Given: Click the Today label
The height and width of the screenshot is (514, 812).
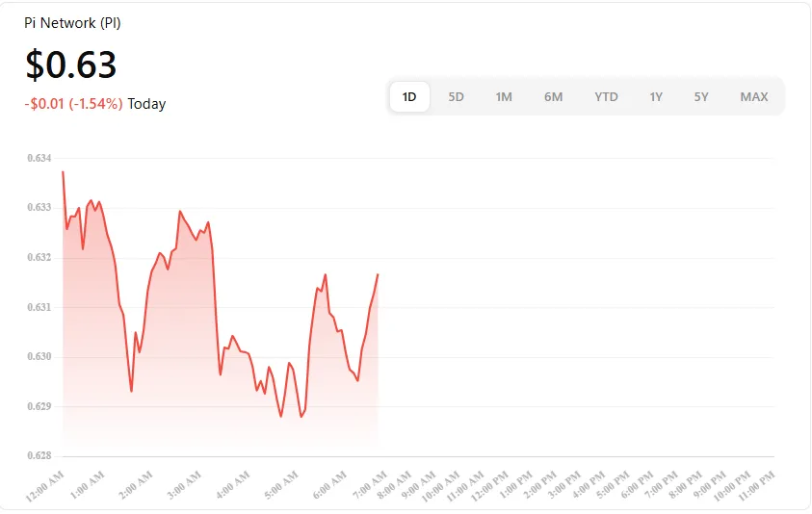Looking at the screenshot, I should click(146, 104).
